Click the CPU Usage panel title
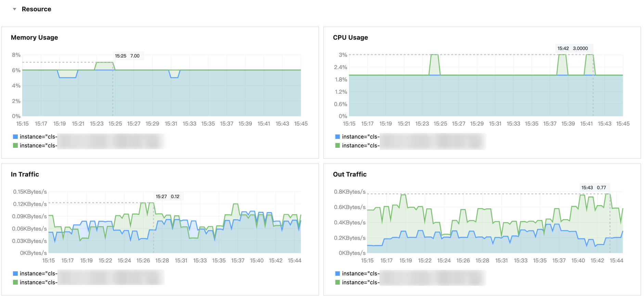This screenshot has height=298, width=644. click(350, 38)
